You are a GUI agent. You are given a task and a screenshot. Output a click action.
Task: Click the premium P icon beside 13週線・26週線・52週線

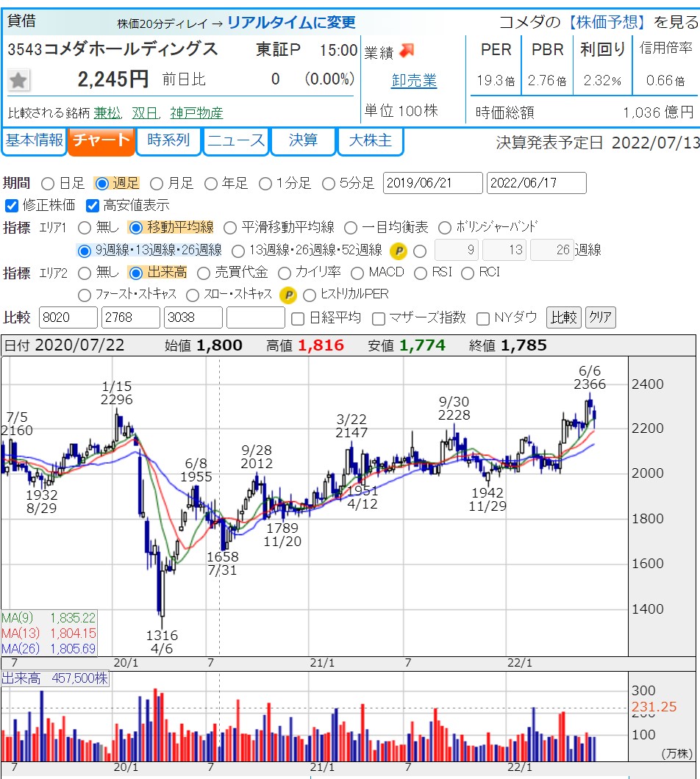pyautogui.click(x=398, y=251)
